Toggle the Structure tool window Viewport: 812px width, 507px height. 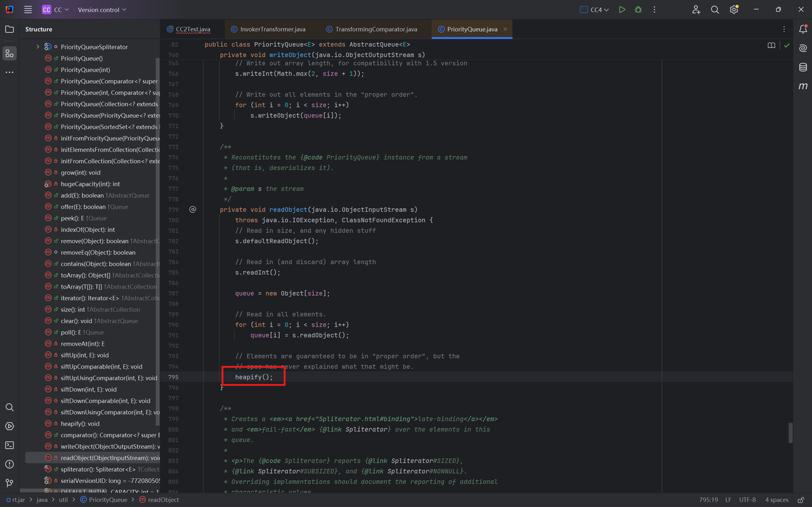tap(10, 53)
